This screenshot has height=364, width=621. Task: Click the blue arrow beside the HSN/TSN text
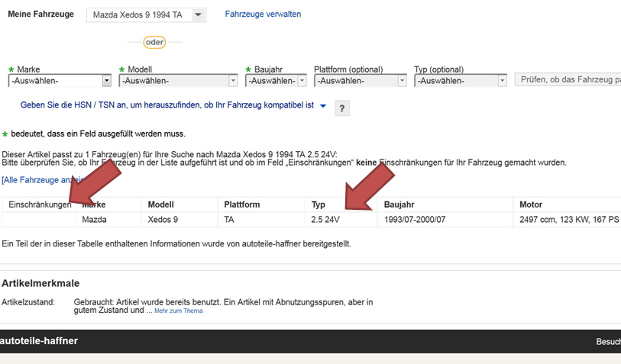coord(323,107)
